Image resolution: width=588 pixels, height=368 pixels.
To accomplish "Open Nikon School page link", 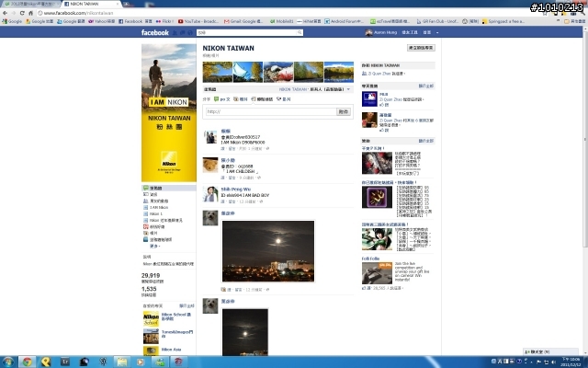I will 176,316.
